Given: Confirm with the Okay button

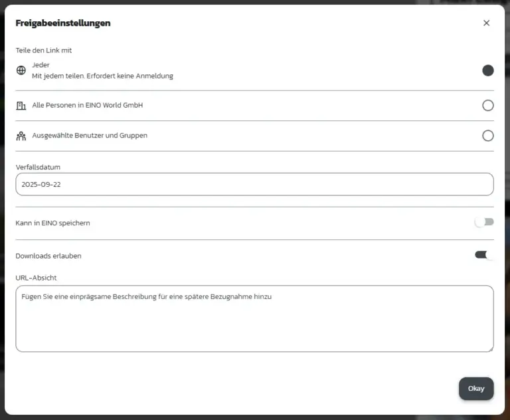Looking at the screenshot, I should coord(476,388).
